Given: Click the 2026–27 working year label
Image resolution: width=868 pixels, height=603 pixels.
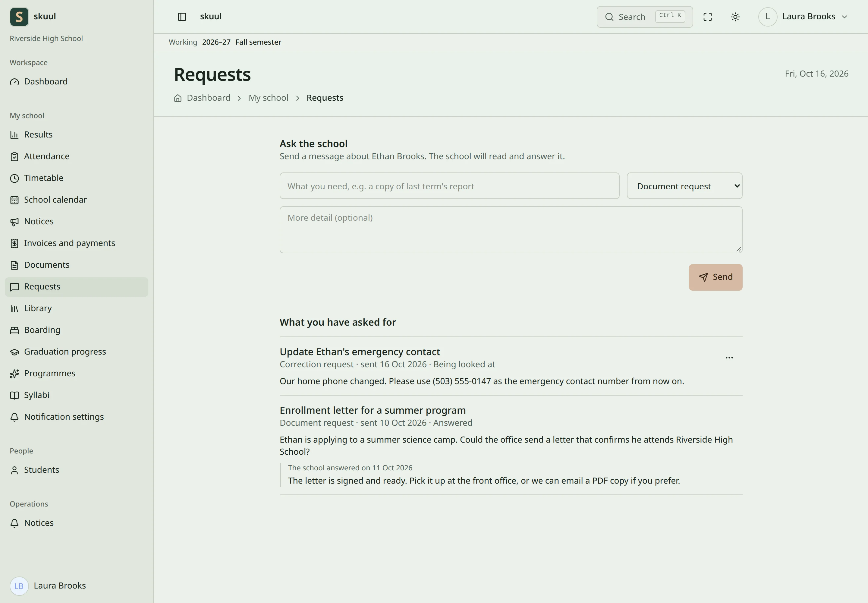Looking at the screenshot, I should 216,42.
